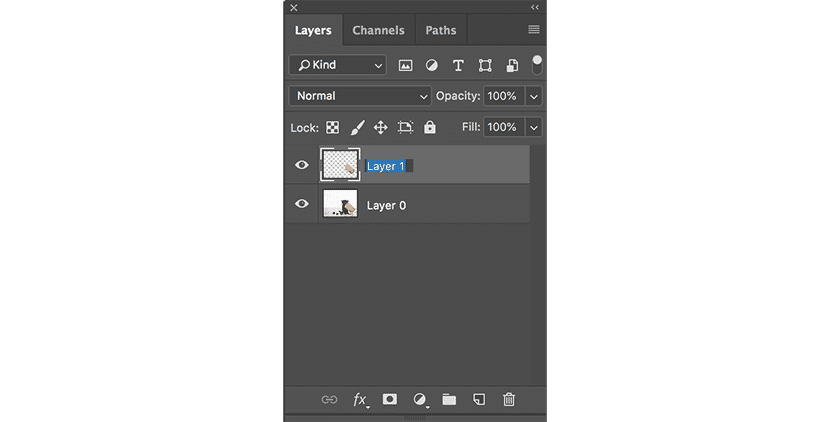This screenshot has width=830, height=422.
Task: Hide Layer 1 visibility eye
Action: 302,165
